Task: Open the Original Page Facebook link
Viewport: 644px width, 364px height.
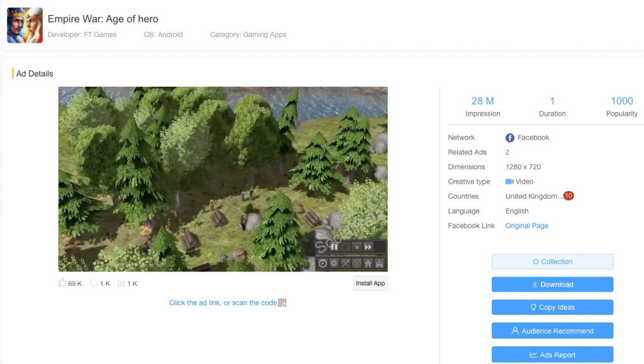Action: point(526,226)
